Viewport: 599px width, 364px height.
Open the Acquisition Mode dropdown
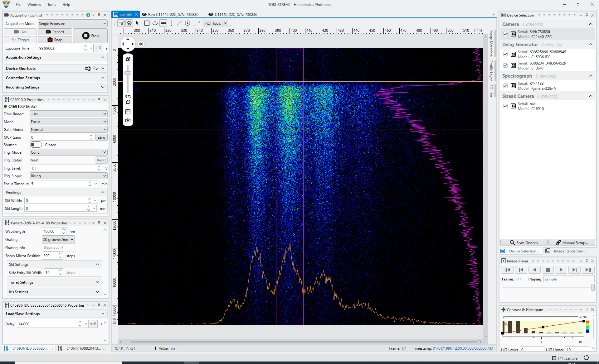[72, 23]
